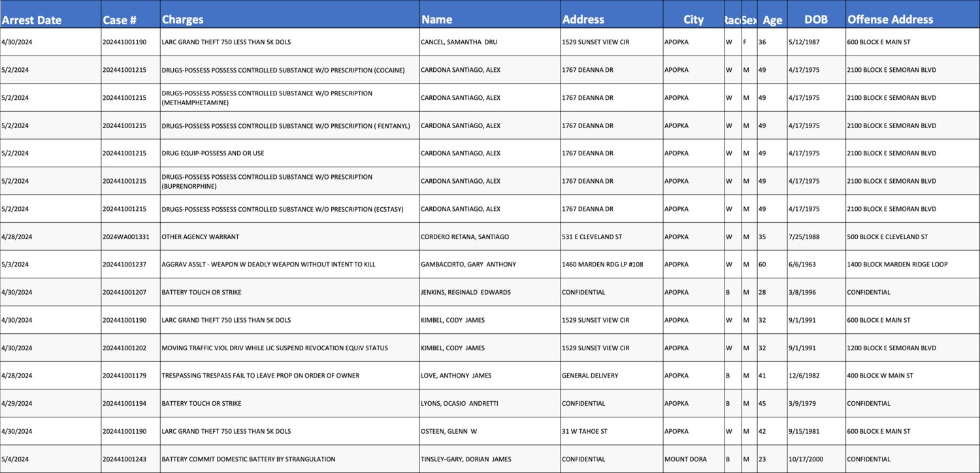Click the Charges column header
The image size is (980, 473).
pyautogui.click(x=289, y=14)
